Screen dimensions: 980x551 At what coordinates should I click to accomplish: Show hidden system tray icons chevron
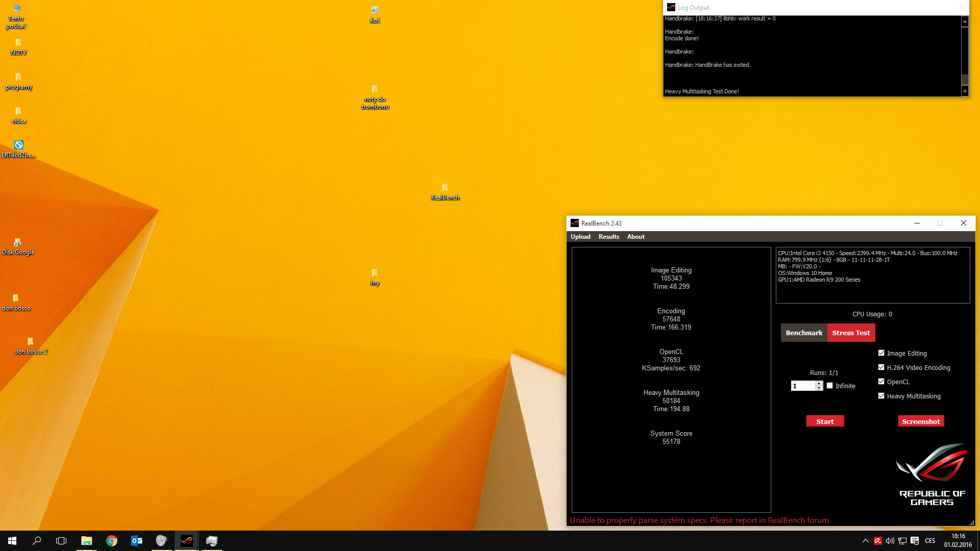pos(865,541)
